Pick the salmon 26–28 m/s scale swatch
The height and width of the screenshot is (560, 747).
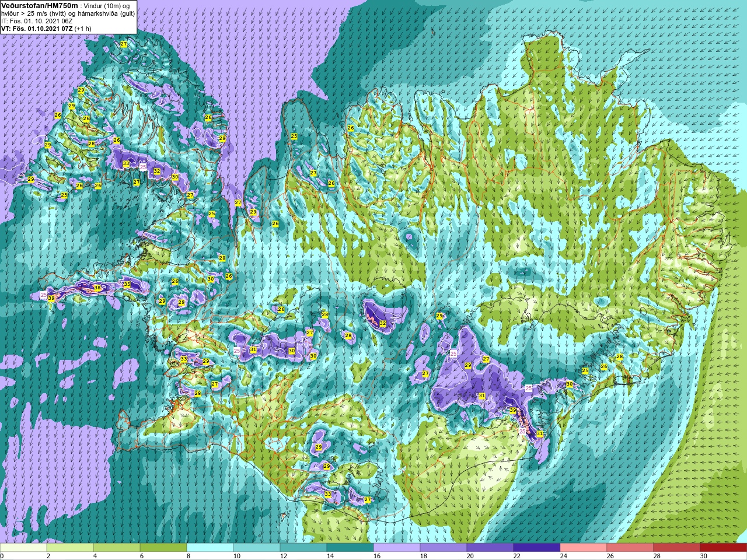coord(630,548)
